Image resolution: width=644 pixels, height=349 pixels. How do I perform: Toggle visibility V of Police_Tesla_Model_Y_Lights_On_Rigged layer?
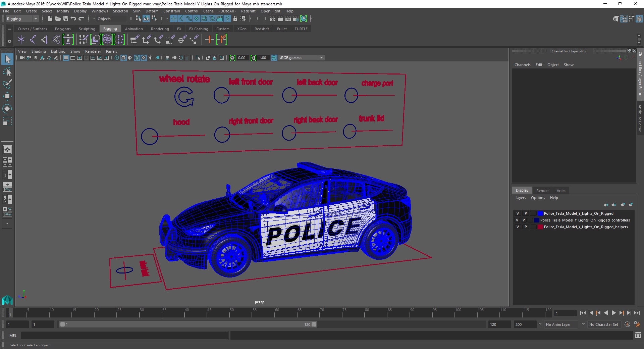pyautogui.click(x=518, y=213)
